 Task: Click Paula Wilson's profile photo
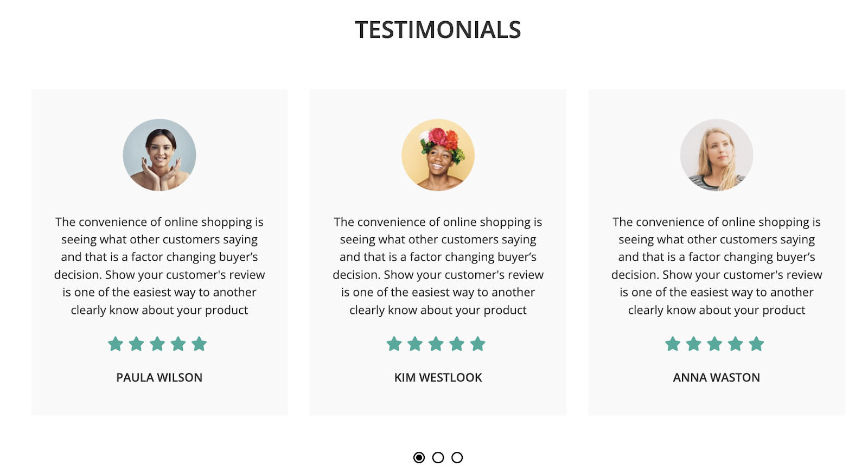click(x=159, y=155)
